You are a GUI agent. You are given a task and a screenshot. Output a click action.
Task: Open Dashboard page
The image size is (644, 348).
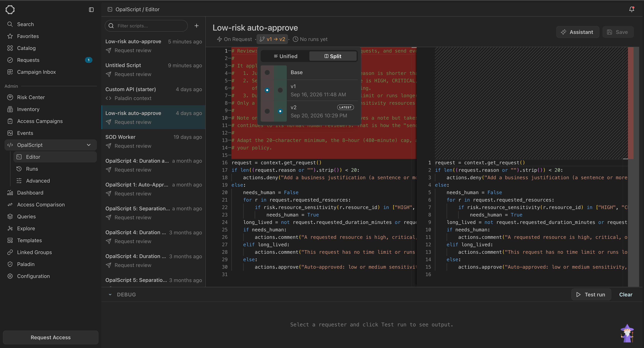pos(50,193)
